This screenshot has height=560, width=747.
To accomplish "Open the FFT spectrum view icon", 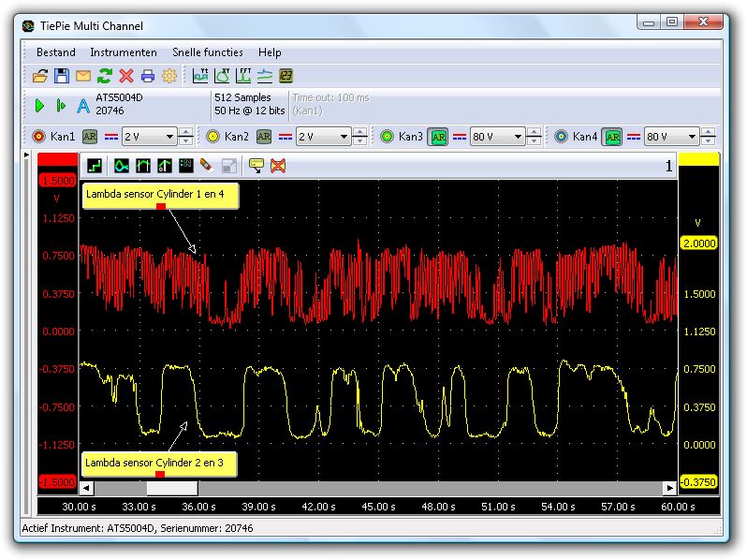I will [x=243, y=76].
